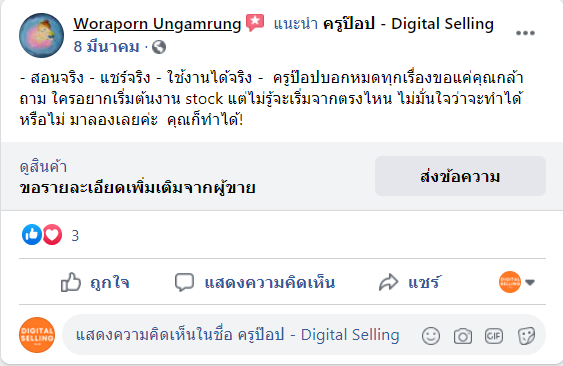This screenshot has width=563, height=366.
Task: Click the recommendation star badge icon
Action: (255, 23)
